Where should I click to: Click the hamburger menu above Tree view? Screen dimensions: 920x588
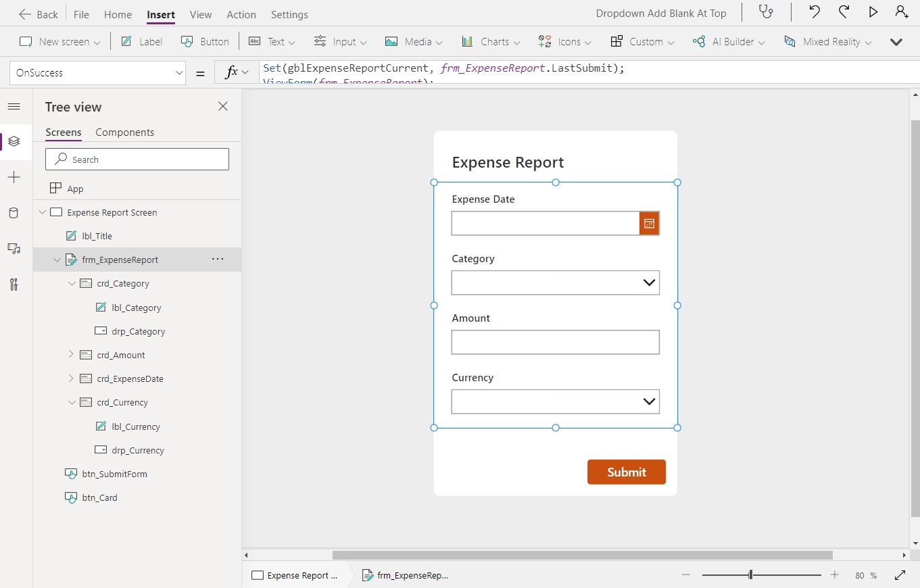tap(14, 106)
